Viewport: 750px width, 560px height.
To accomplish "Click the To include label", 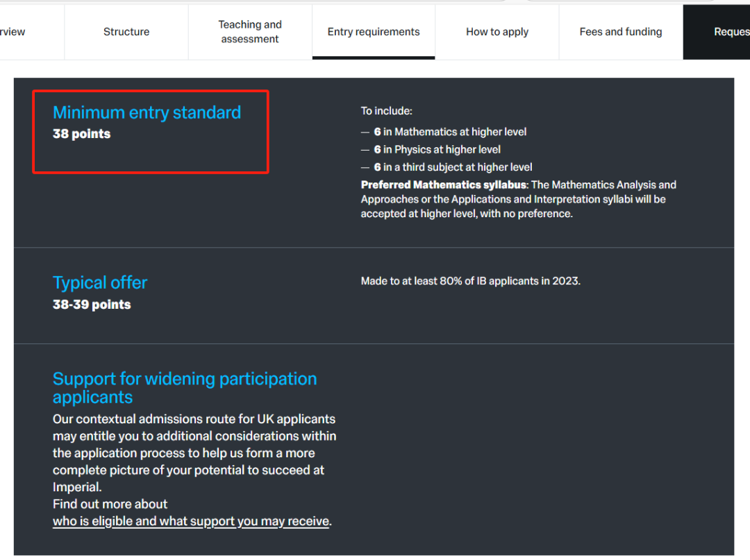I will pos(387,111).
